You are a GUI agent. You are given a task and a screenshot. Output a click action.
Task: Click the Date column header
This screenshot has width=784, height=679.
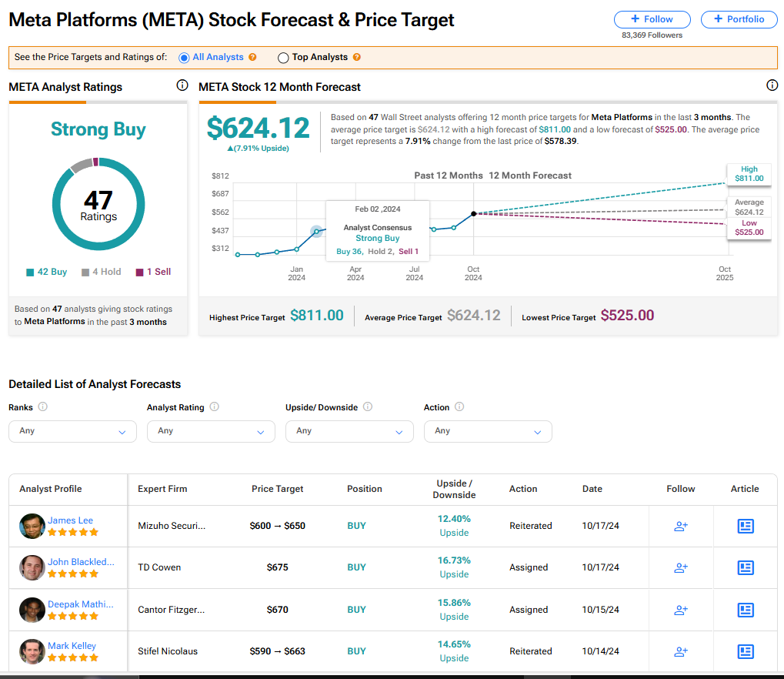click(x=592, y=489)
